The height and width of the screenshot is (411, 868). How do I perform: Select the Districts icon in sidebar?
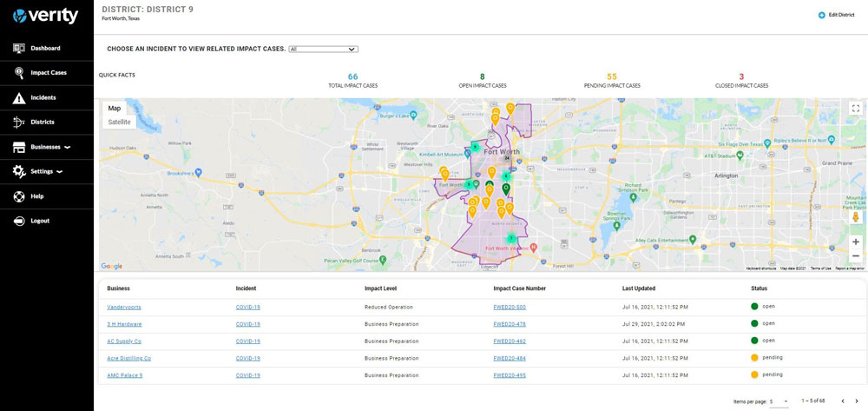coord(18,123)
